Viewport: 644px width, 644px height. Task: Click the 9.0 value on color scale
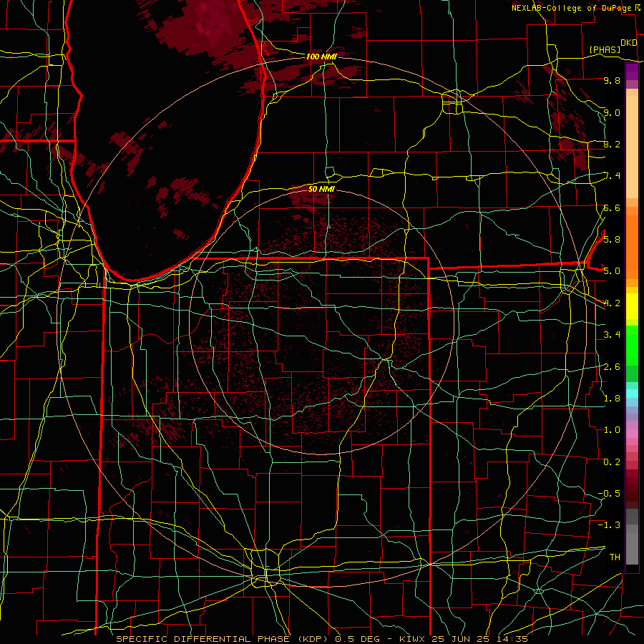pyautogui.click(x=612, y=112)
